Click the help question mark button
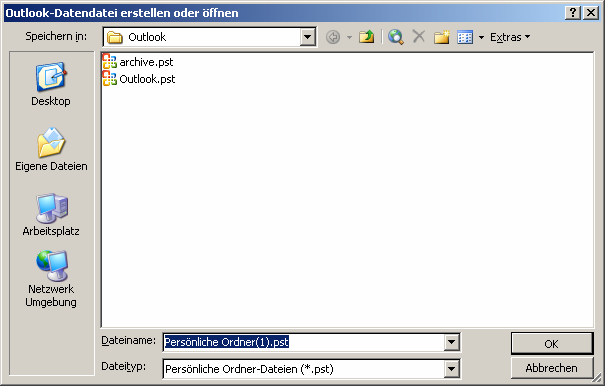The image size is (606, 387). click(x=573, y=13)
